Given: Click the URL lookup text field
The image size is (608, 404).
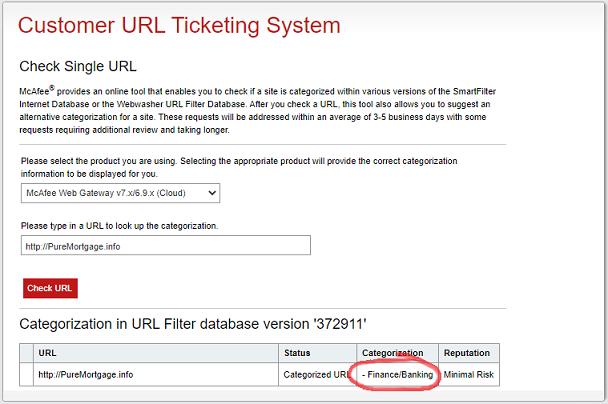Looking at the screenshot, I should tap(166, 246).
